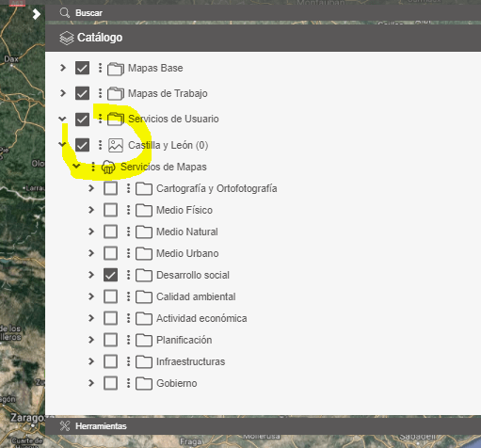The height and width of the screenshot is (448, 481).
Task: Select the Gobierno folder label
Action: pyautogui.click(x=177, y=383)
